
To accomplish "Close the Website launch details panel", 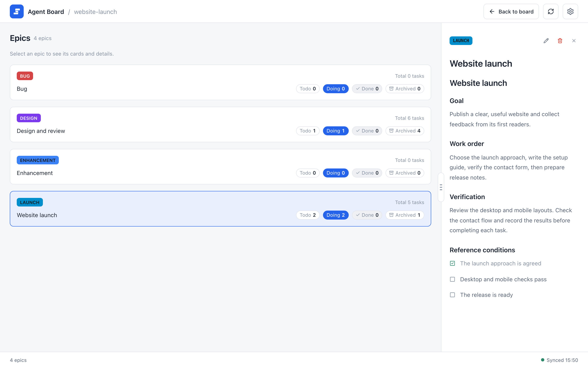I will (574, 41).
